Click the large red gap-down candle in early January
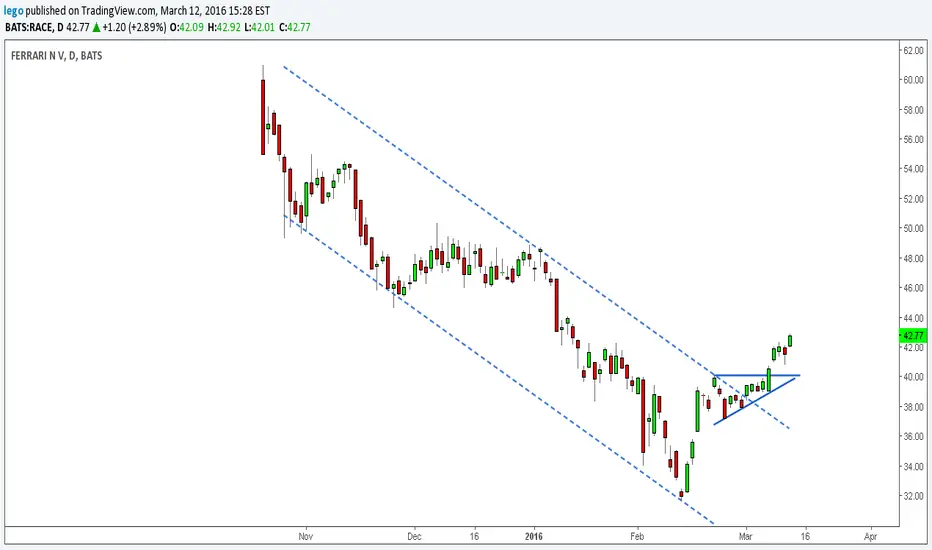 pos(557,305)
